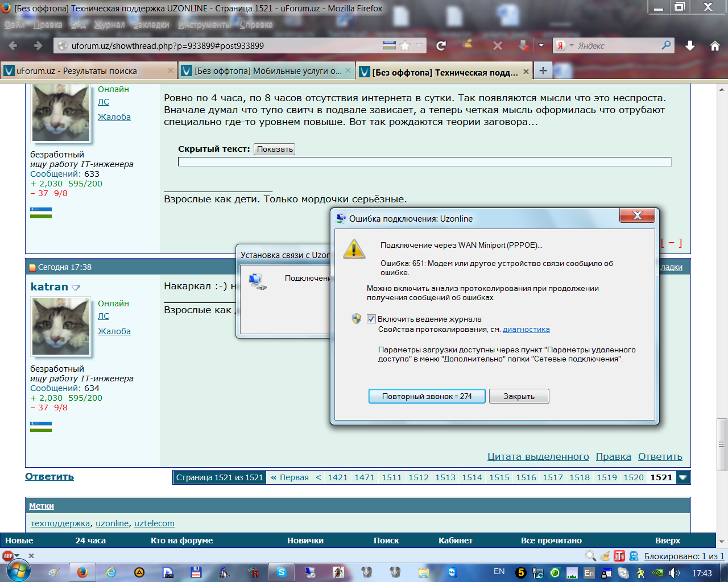Open Firefox from the taskbar
Screen dimensions: 728x582
click(x=82, y=572)
